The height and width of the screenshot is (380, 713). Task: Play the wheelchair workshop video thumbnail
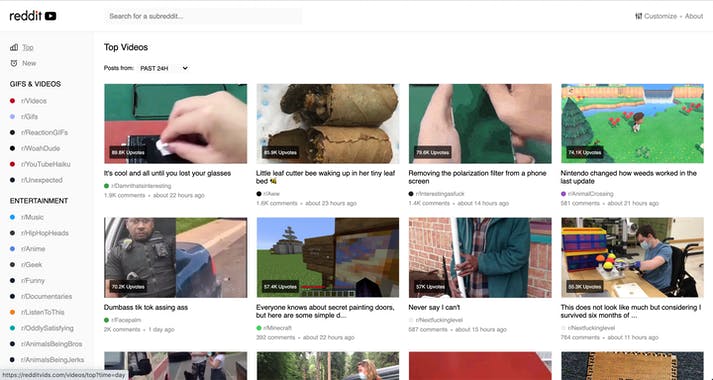633,258
